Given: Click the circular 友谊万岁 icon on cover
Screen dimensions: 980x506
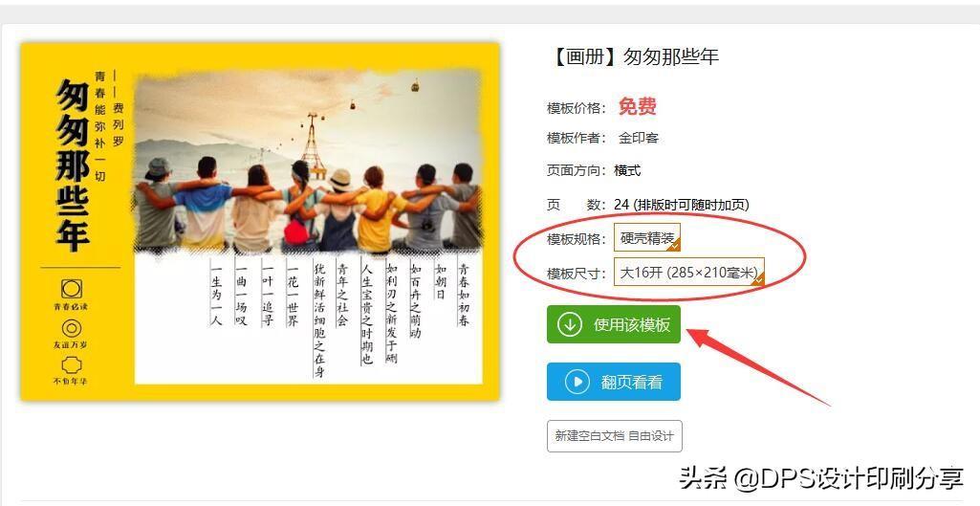Looking at the screenshot, I should click(x=71, y=328).
